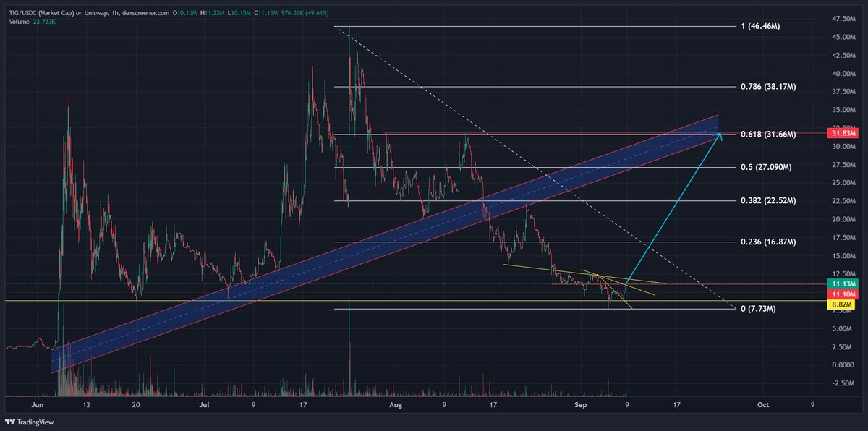868x431 pixels.
Task: Click dexscreener.com in the chart legend
Action: click(x=145, y=12)
